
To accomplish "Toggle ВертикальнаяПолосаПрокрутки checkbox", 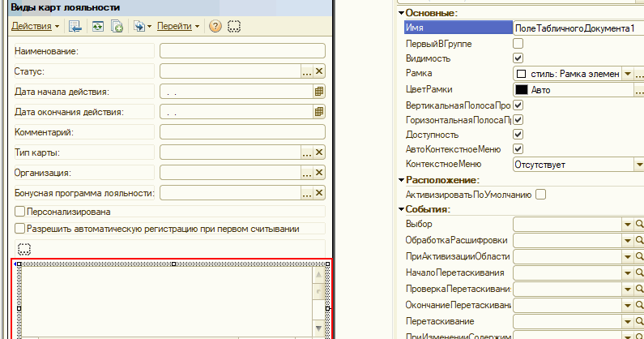I will 518,105.
